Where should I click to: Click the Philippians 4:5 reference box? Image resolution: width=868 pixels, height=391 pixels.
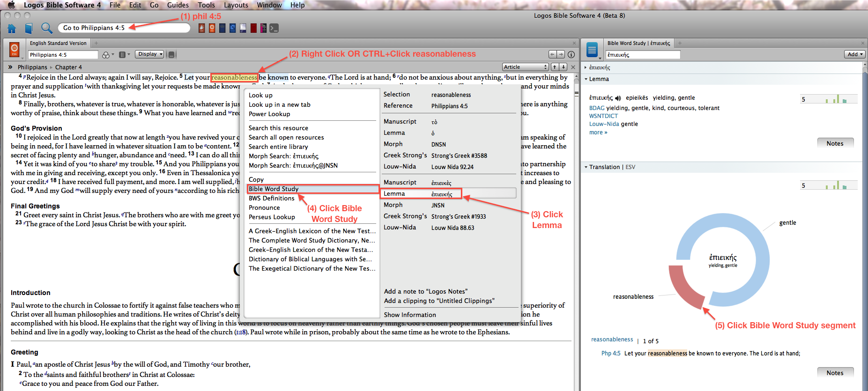[x=63, y=55]
